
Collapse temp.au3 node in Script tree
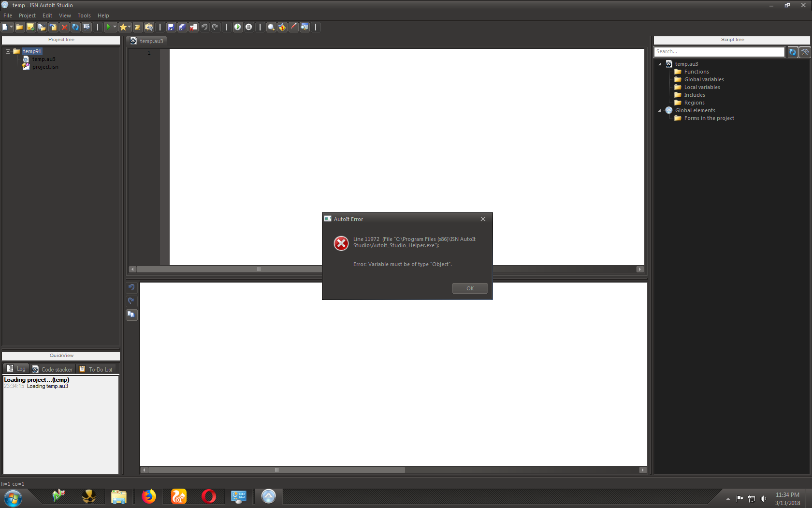click(660, 64)
